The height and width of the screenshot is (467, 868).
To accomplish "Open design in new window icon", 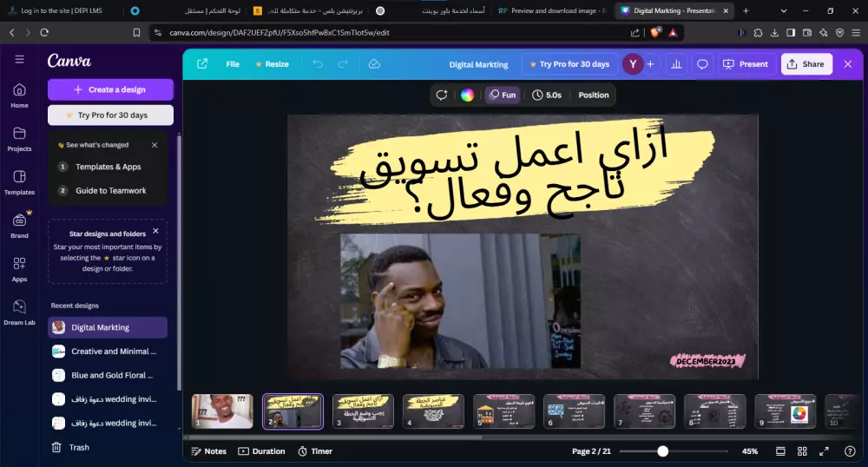I will [202, 64].
